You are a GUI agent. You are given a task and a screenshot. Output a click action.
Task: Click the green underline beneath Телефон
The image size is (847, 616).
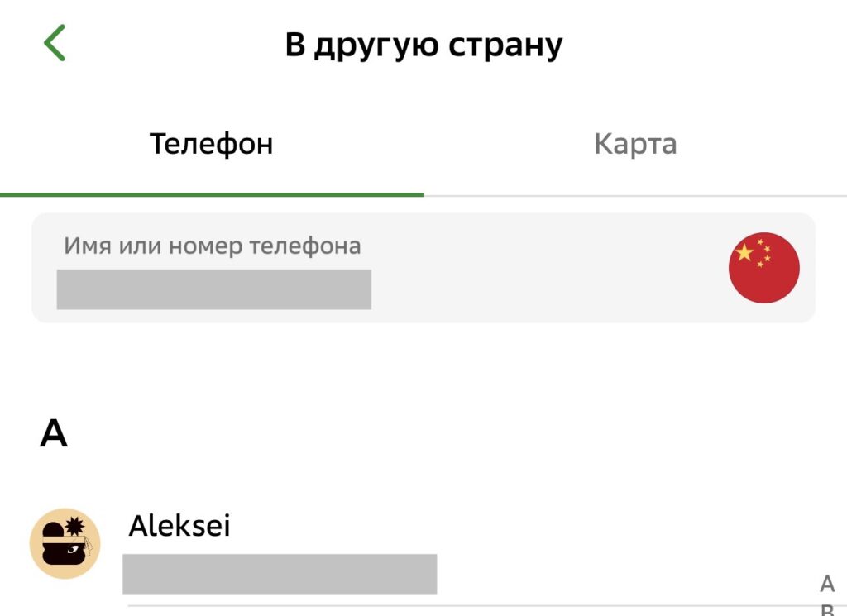pyautogui.click(x=212, y=195)
